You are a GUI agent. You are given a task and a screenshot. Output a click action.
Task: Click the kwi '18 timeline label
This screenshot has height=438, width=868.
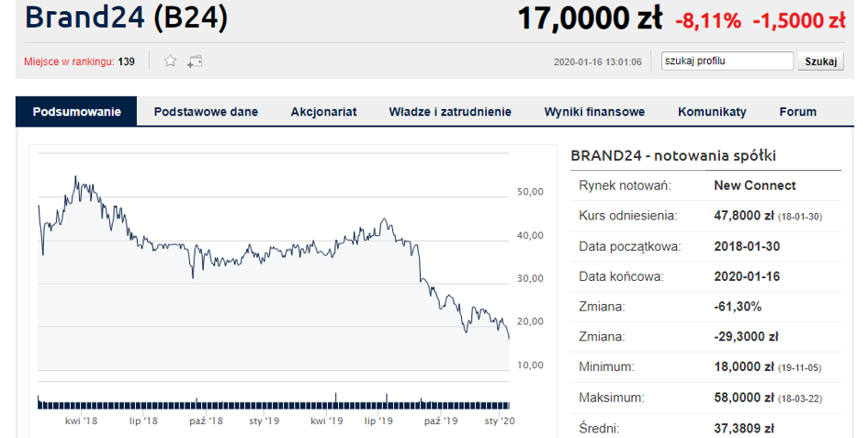tap(81, 421)
